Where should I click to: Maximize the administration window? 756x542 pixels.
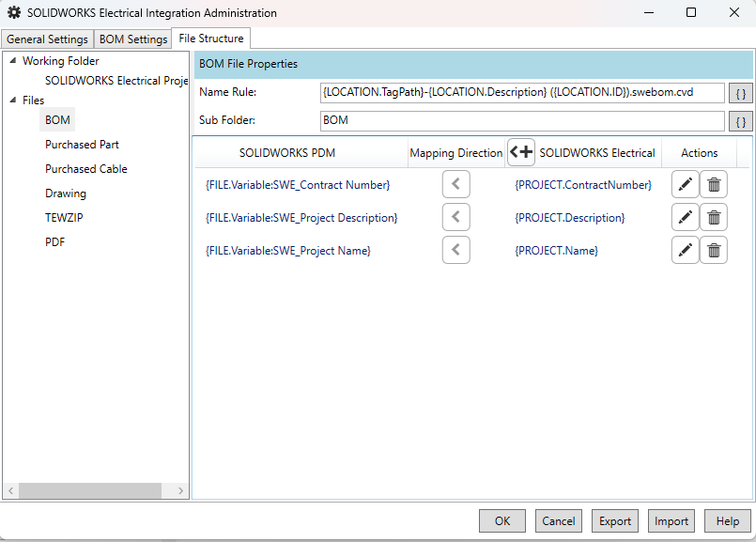[691, 12]
